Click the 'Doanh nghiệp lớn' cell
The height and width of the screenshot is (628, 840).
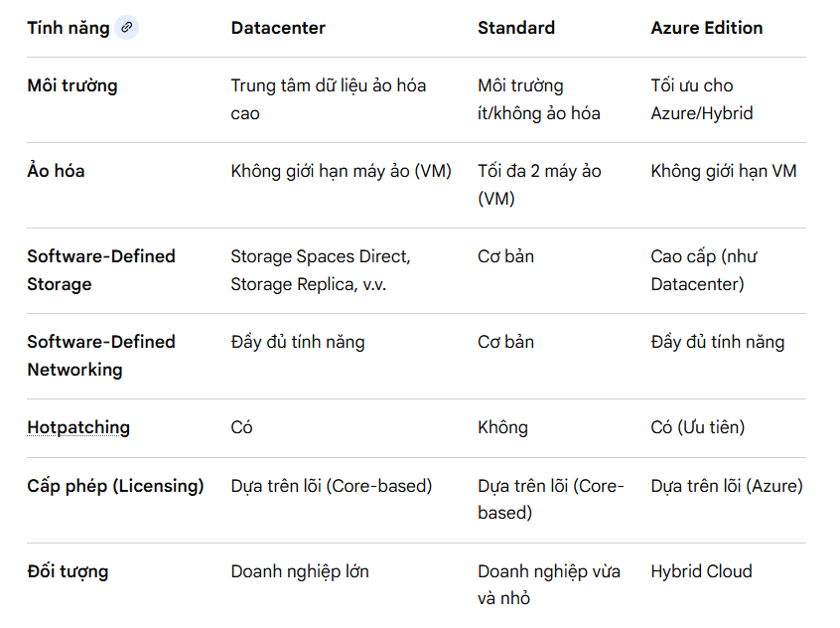[300, 571]
